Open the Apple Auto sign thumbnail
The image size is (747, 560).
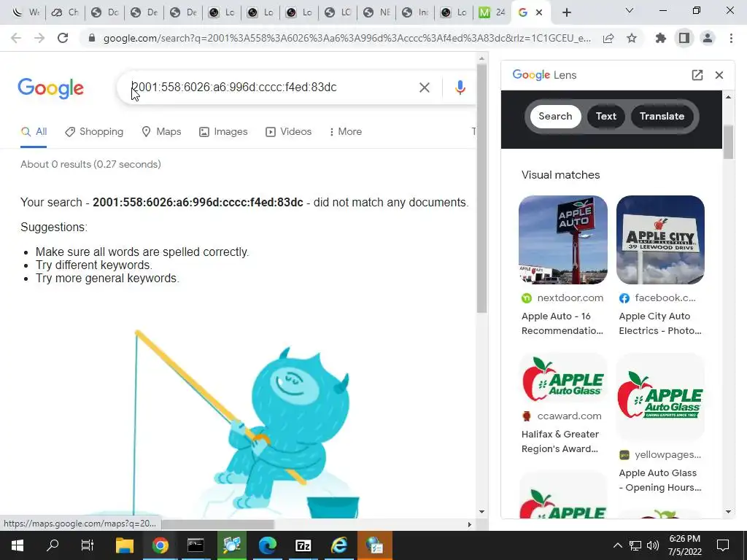tap(563, 240)
